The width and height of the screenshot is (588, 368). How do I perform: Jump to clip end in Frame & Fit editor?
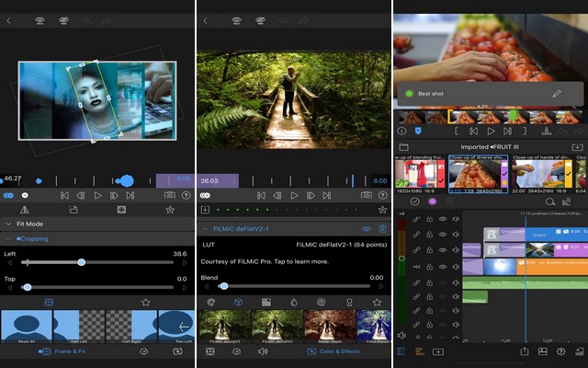[130, 195]
